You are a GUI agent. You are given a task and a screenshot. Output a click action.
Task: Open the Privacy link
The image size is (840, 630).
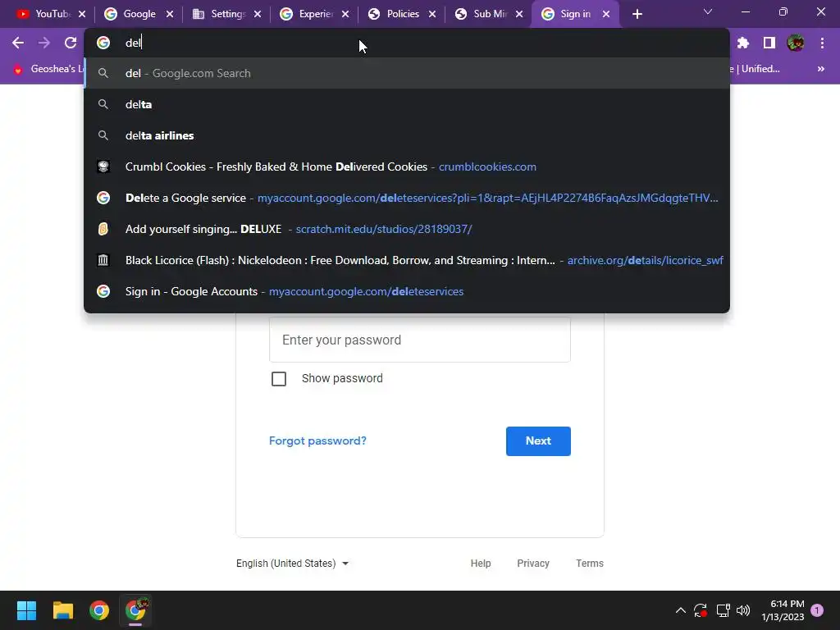(x=533, y=563)
